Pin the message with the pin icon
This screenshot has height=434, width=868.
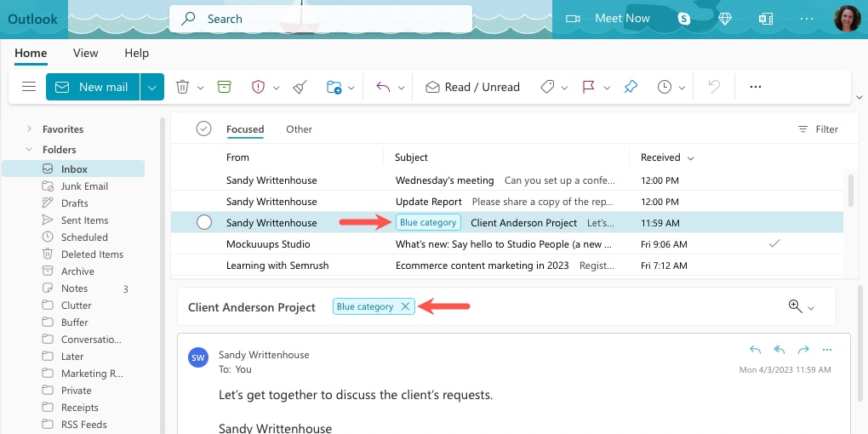(x=631, y=87)
